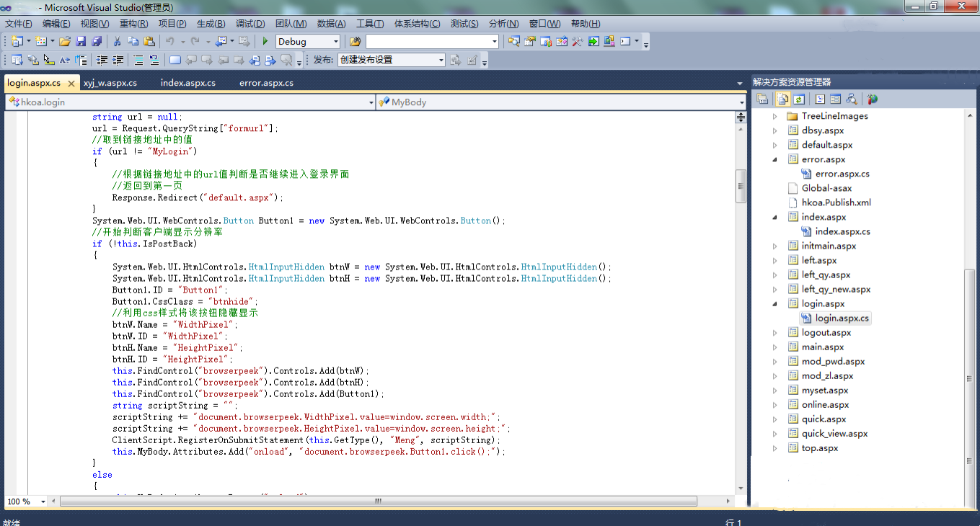Comment out the selected lines icon
Image resolution: width=980 pixels, height=526 pixels.
(138, 60)
